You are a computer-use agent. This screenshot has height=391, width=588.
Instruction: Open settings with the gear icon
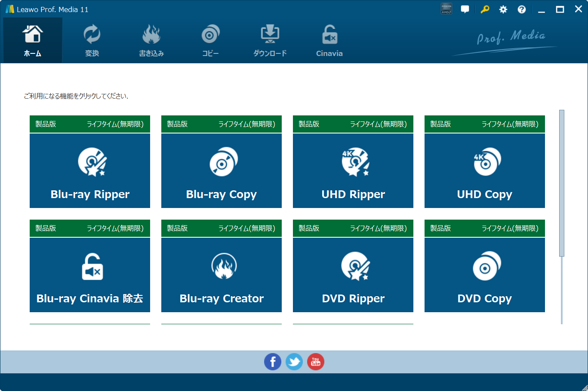[x=503, y=9]
